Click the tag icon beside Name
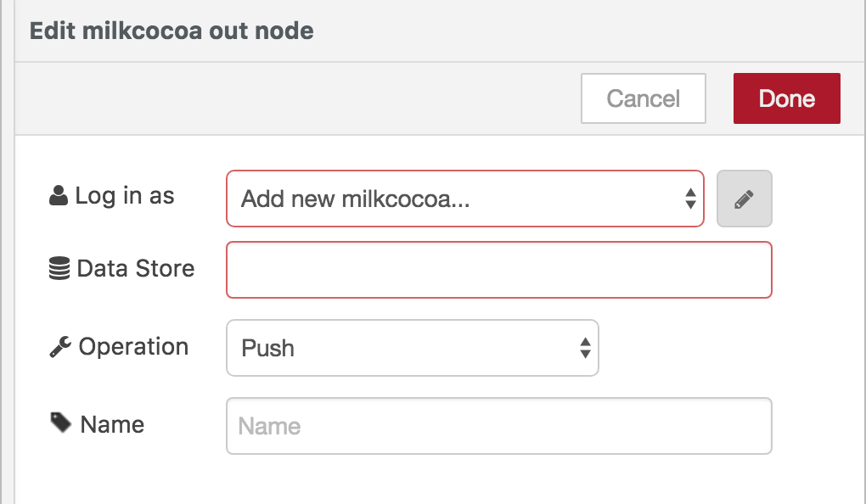The width and height of the screenshot is (866, 504). tap(60, 423)
